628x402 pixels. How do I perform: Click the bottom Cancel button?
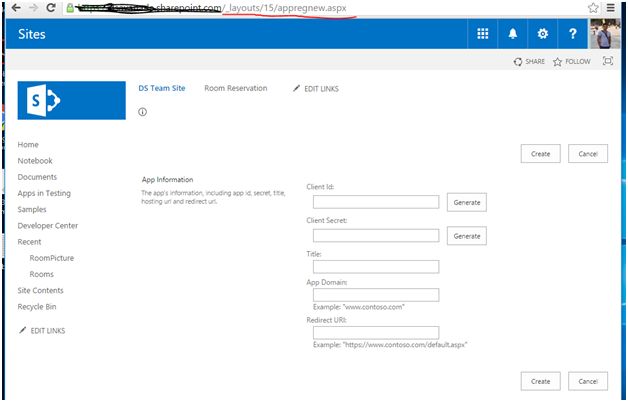pyautogui.click(x=588, y=381)
